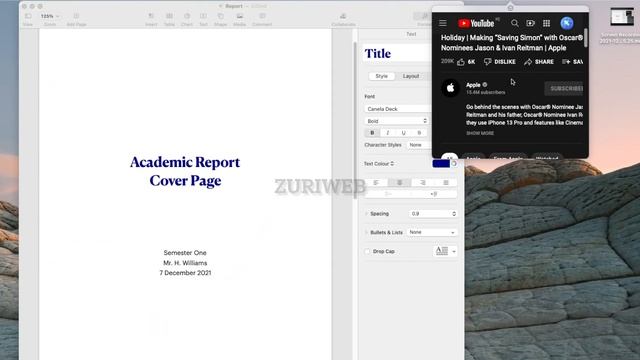The height and width of the screenshot is (360, 640).
Task: Increase the text indent
Action: pyautogui.click(x=434, y=194)
